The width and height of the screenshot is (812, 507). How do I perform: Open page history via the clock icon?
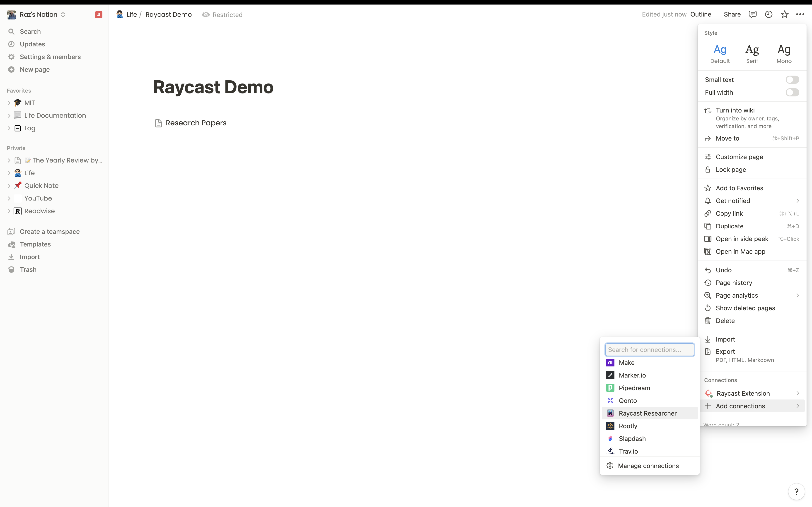tap(769, 14)
